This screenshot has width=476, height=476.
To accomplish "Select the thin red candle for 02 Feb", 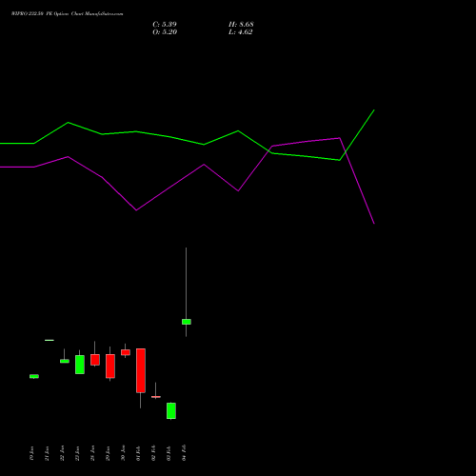I will [x=156, y=397].
